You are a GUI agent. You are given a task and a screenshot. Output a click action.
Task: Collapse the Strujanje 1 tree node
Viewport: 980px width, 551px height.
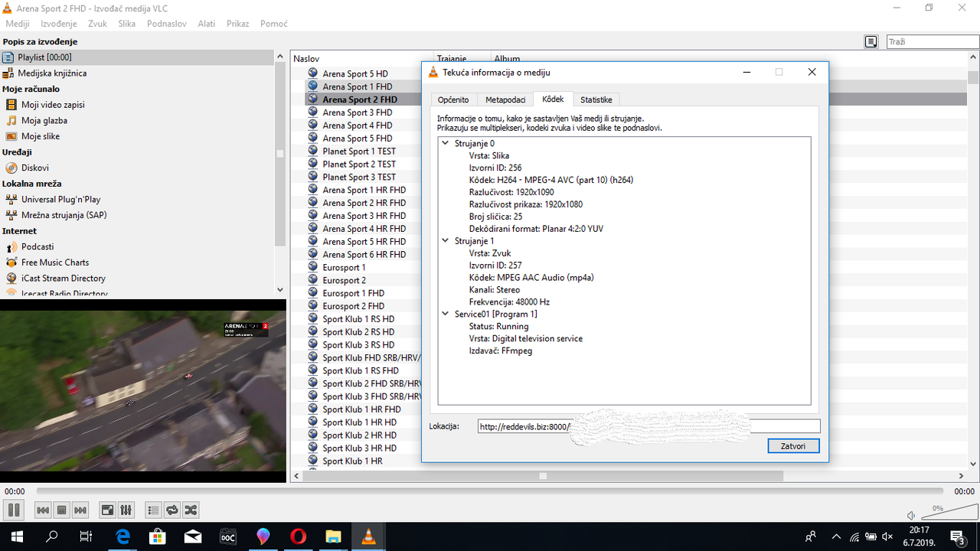[x=446, y=241]
